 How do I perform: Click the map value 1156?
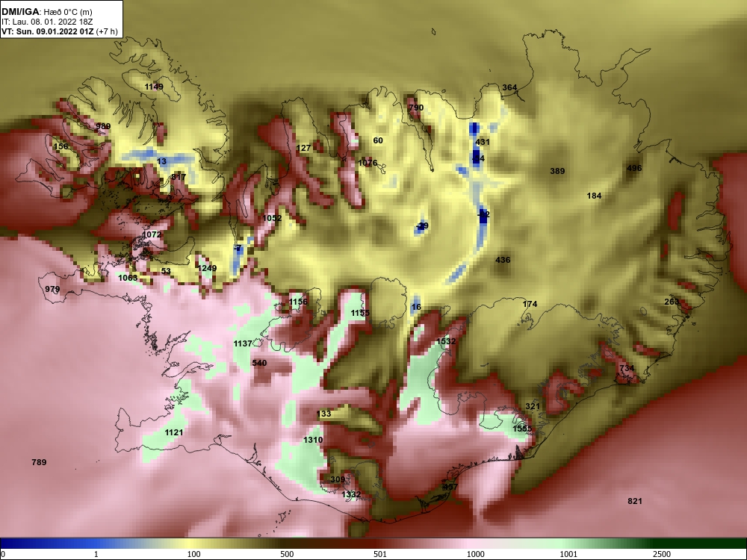298,302
